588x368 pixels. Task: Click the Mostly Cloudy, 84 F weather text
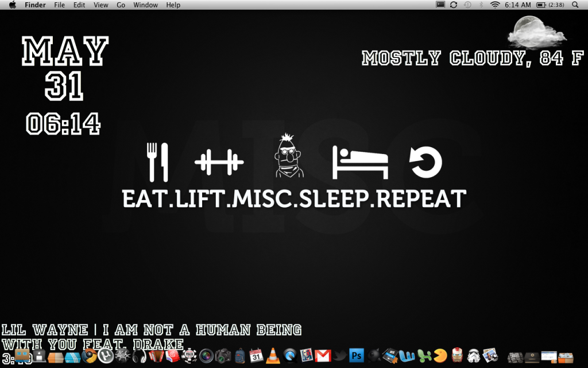tap(473, 58)
